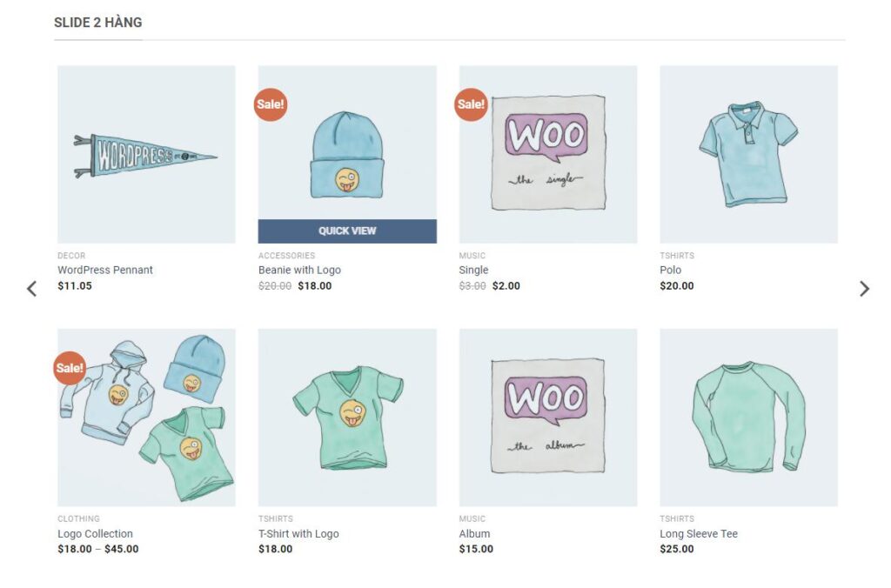The height and width of the screenshot is (588, 891).
Task: Select the Music category above Album
Action: [472, 518]
